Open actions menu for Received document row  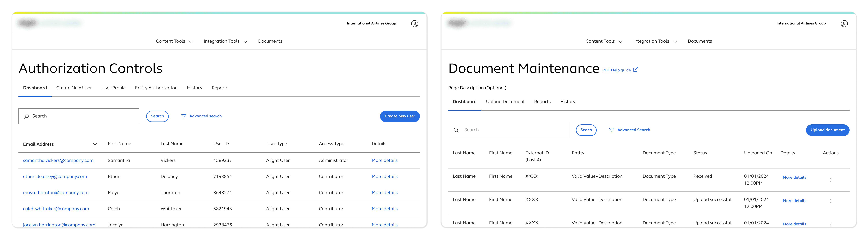[831, 180]
